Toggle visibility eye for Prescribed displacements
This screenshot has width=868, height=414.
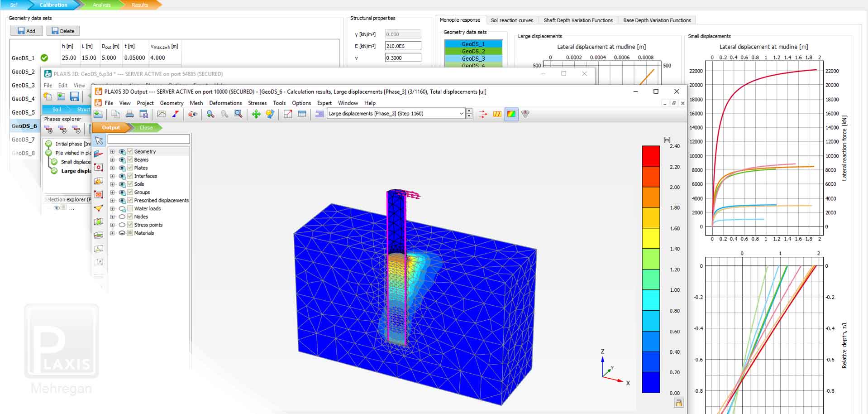[122, 200]
